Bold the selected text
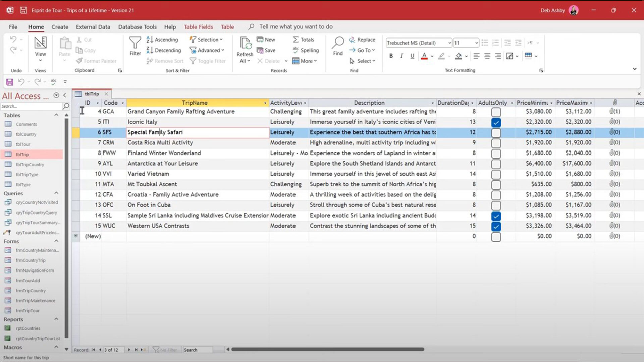Viewport: 644px width, 362px height. [x=390, y=56]
